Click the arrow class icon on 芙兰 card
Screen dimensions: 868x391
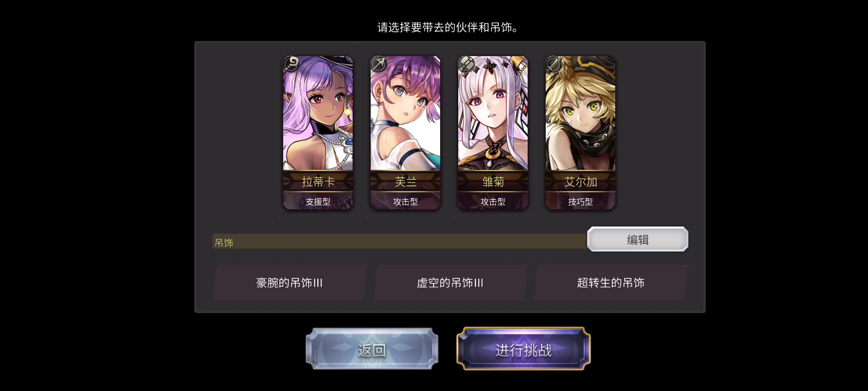pos(379,64)
